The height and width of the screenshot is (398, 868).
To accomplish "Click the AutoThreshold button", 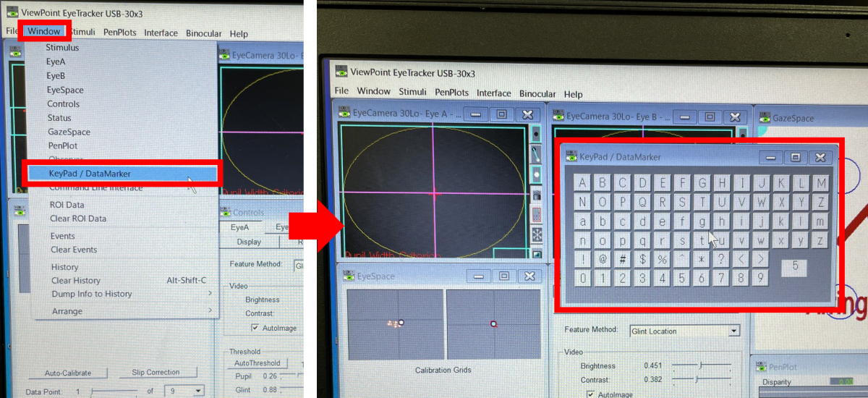I will 258,363.
